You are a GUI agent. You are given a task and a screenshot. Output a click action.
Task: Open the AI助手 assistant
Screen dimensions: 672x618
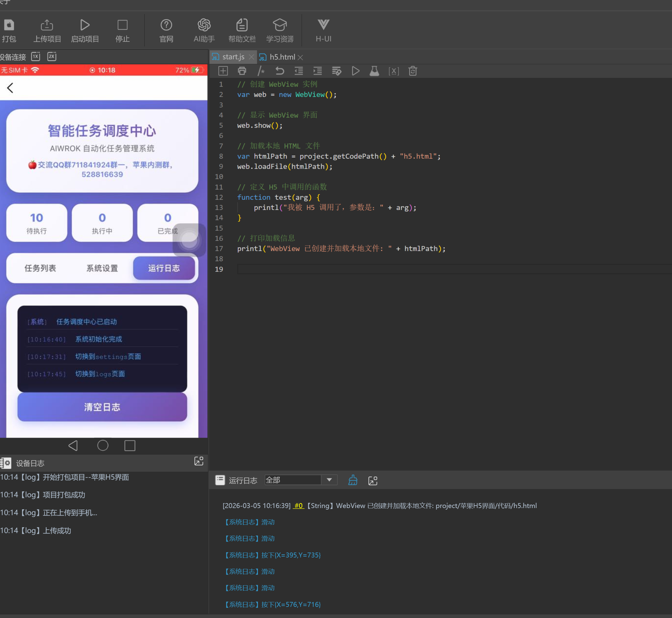click(204, 25)
